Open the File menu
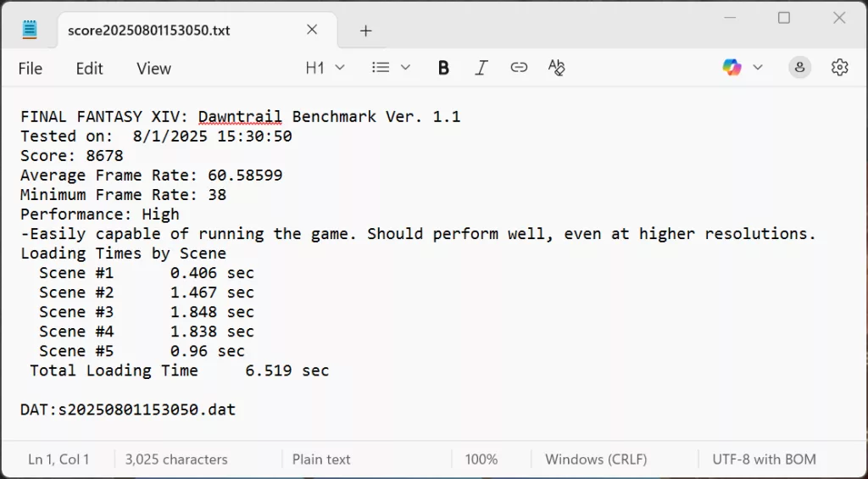Viewport: 868px width, 479px height. pyautogui.click(x=30, y=68)
